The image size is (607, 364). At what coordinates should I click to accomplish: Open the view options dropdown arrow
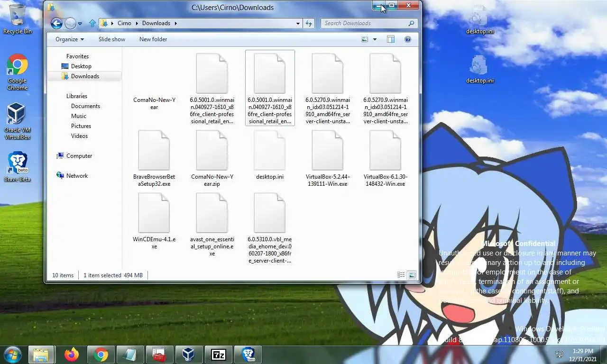tap(375, 39)
